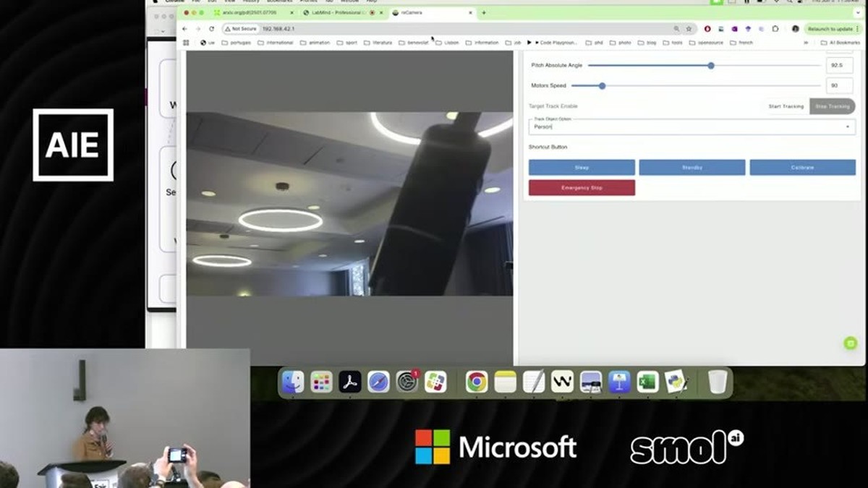Open Excel from the dock
Image resolution: width=868 pixels, height=488 pixels.
pyautogui.click(x=647, y=382)
